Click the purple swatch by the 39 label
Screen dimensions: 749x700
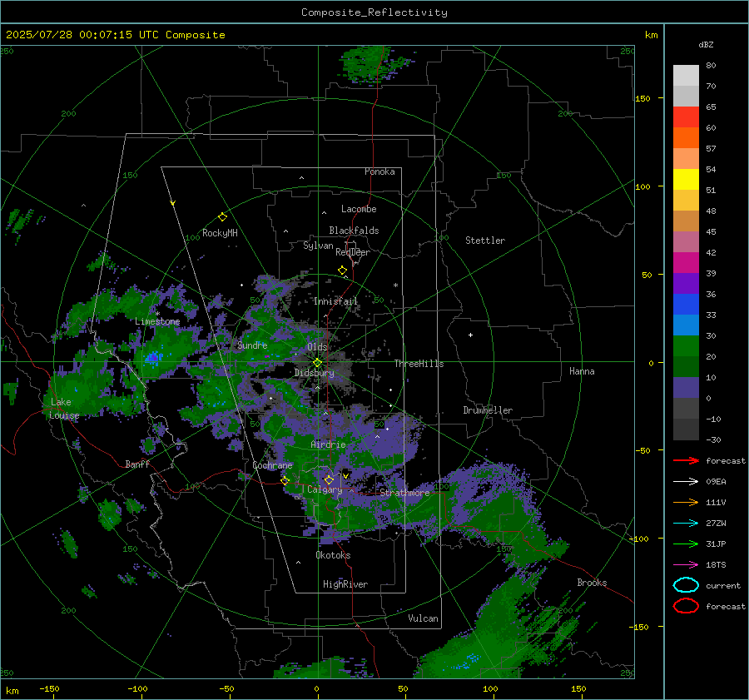pyautogui.click(x=686, y=284)
